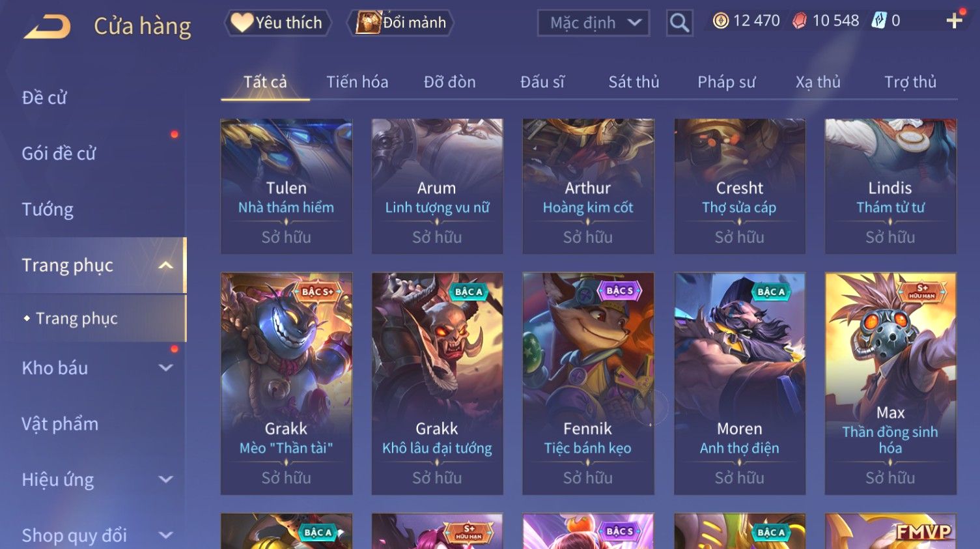
Task: Open the search magnifier icon
Action: click(x=679, y=23)
